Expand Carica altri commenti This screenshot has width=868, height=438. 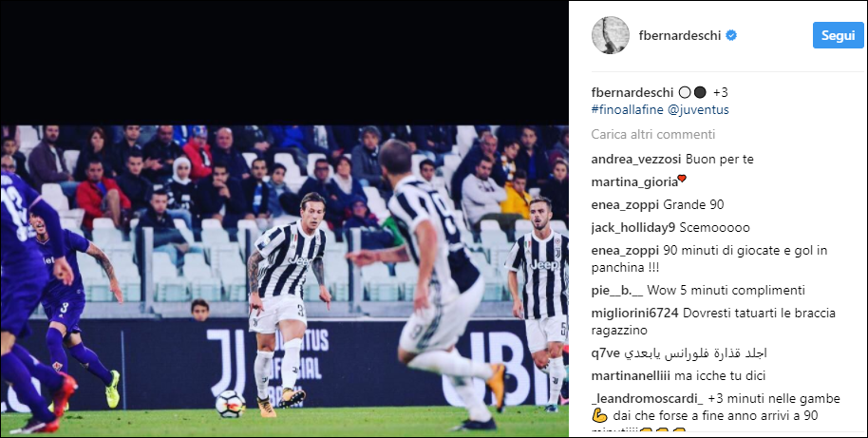653,134
